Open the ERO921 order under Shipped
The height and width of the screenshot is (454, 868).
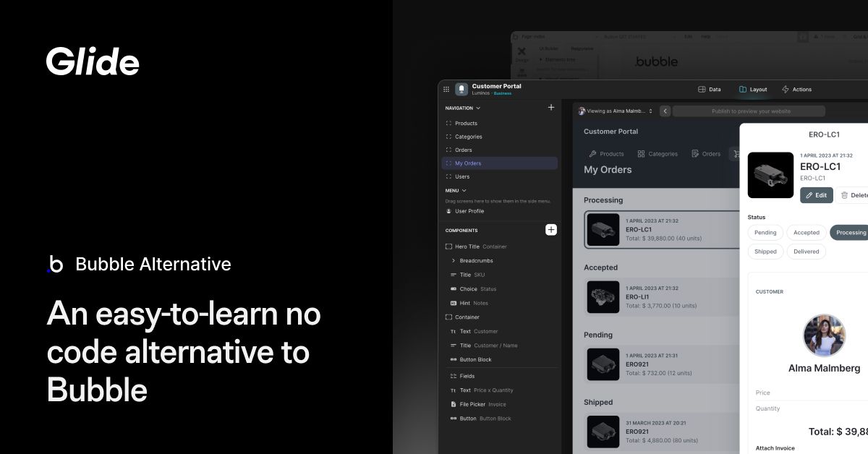(661, 432)
